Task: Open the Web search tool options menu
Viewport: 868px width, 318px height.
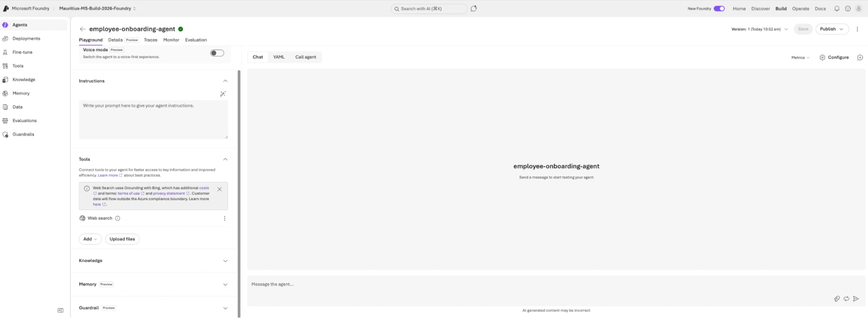Action: tap(224, 219)
